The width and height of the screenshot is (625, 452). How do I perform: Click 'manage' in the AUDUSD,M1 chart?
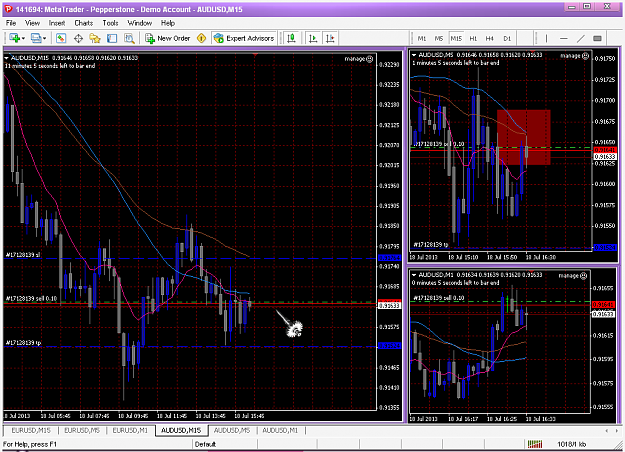point(569,275)
